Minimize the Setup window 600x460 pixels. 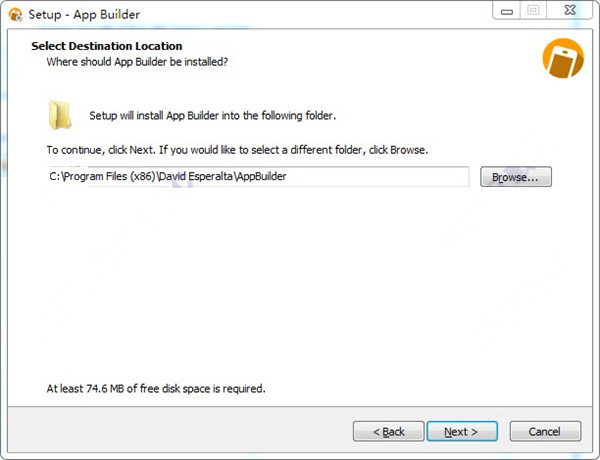[x=507, y=11]
